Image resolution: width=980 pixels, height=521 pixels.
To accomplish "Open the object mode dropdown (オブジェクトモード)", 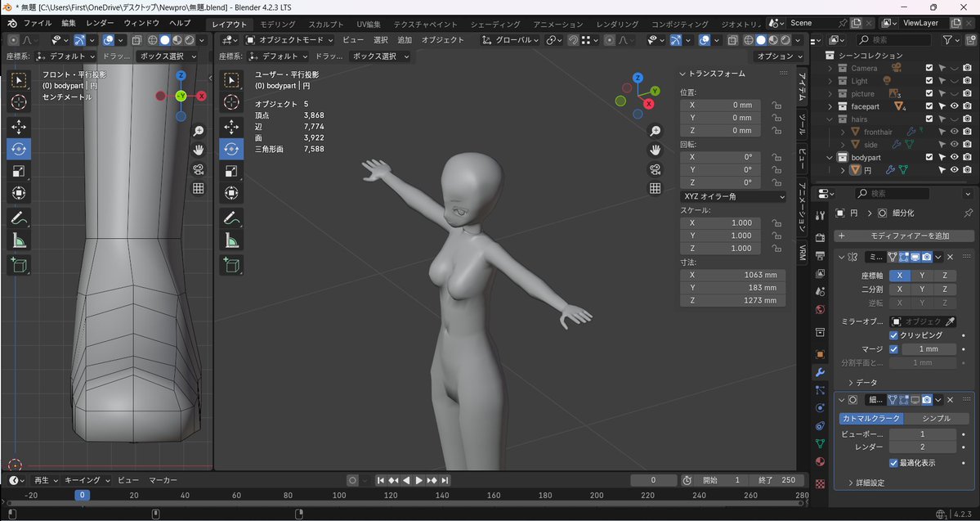I will pyautogui.click(x=290, y=40).
